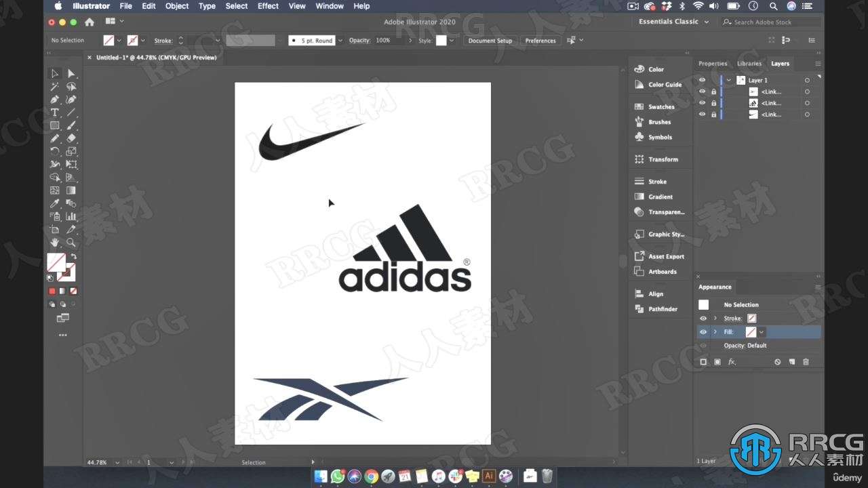Select the Hand tool

[55, 242]
